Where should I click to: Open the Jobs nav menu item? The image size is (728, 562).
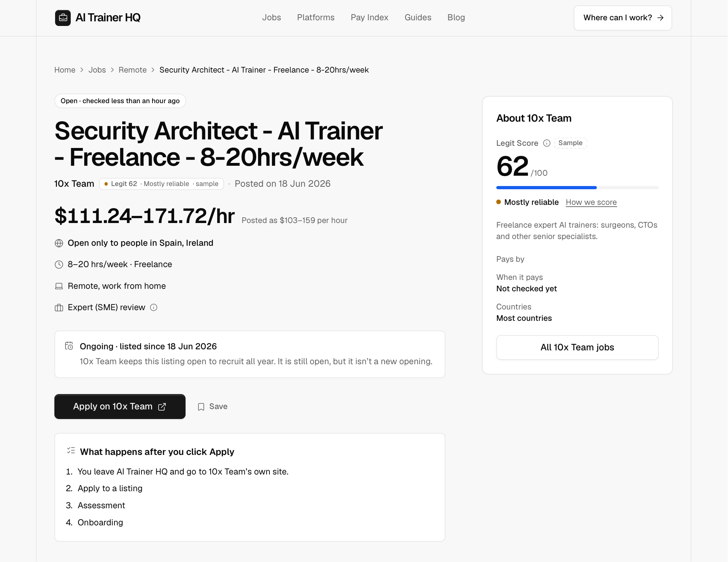(x=272, y=17)
